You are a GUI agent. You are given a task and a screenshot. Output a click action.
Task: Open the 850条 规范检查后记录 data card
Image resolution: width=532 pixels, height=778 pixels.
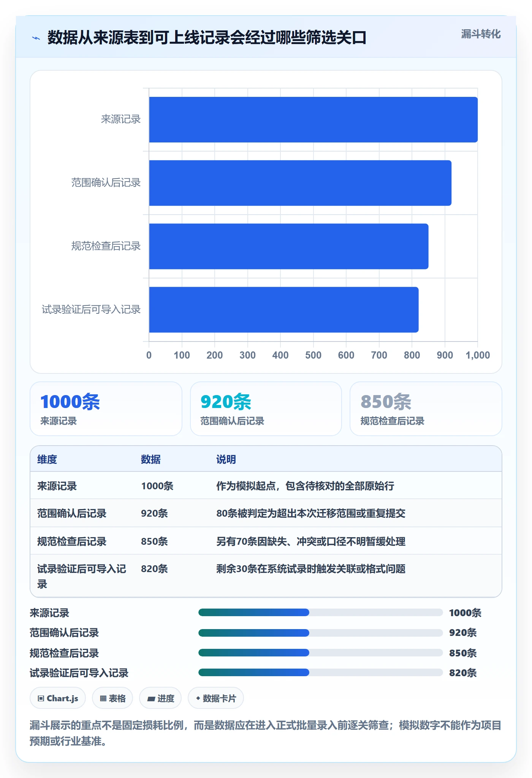[426, 409]
